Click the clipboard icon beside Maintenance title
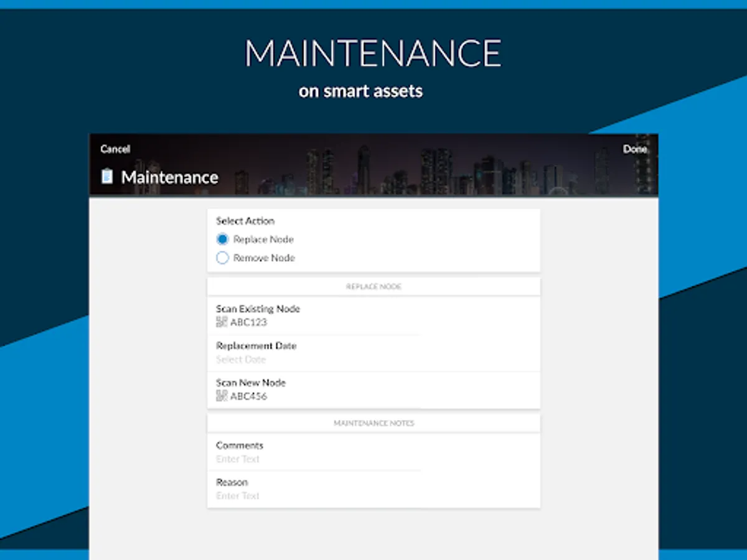The width and height of the screenshot is (747, 560). 107,177
